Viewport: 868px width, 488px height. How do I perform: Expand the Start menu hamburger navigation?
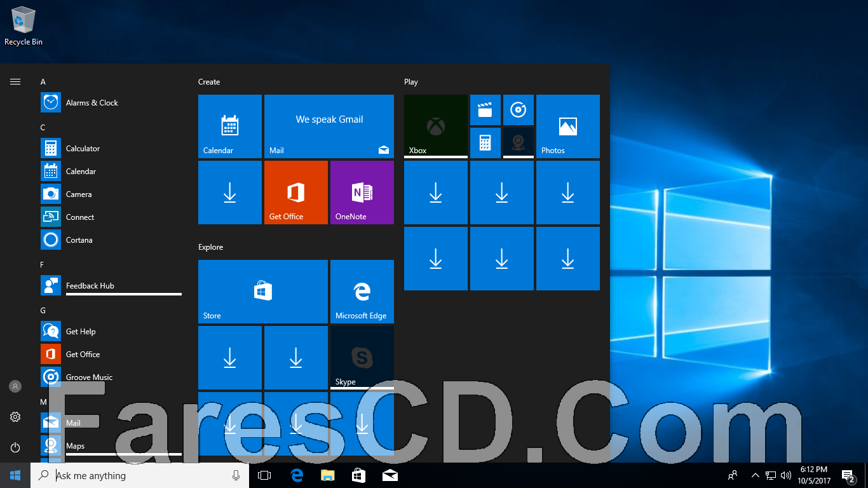15,81
